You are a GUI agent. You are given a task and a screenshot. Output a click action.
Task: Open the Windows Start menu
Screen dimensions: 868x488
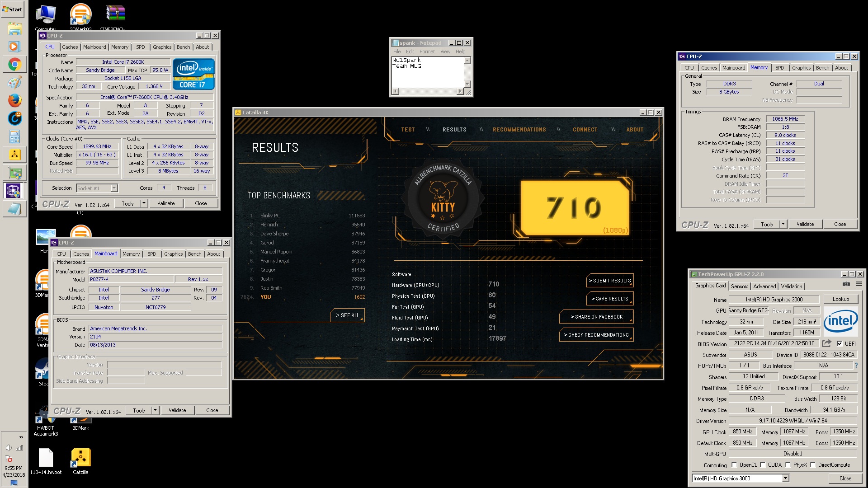pyautogui.click(x=13, y=9)
